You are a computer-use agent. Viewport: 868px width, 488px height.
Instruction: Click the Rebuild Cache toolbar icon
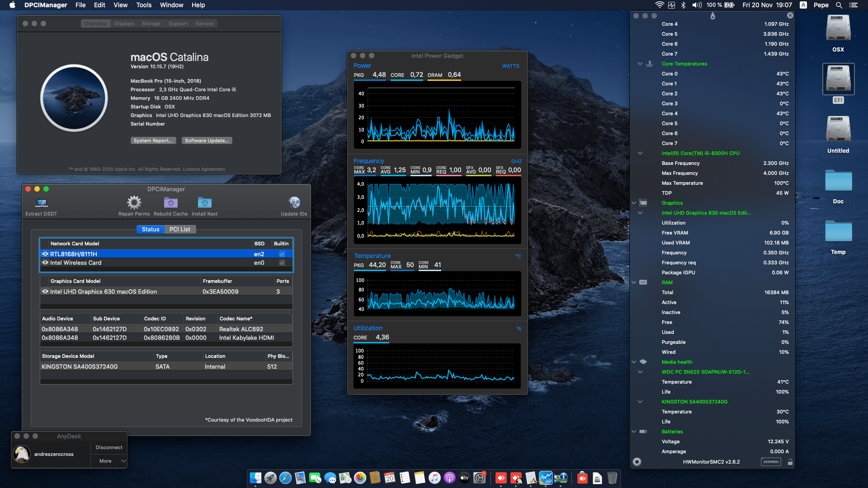[171, 202]
